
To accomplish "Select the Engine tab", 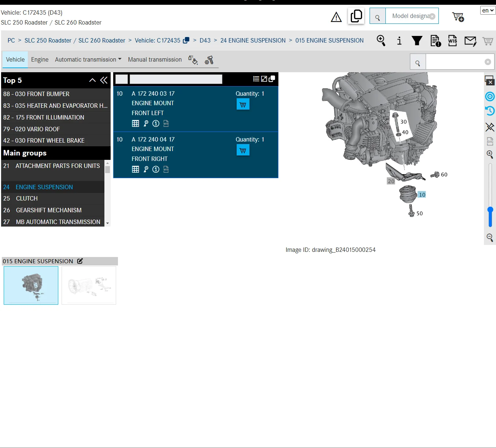I will [x=40, y=59].
